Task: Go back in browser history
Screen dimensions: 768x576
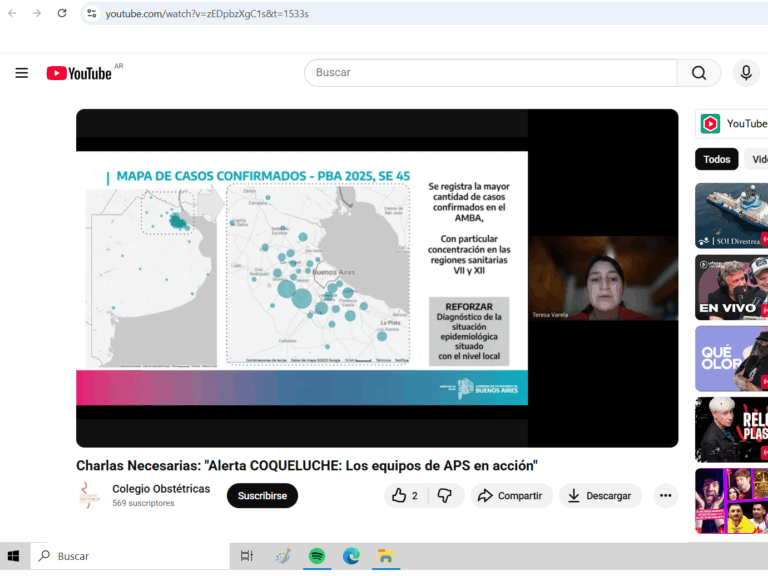Action: coord(12,13)
